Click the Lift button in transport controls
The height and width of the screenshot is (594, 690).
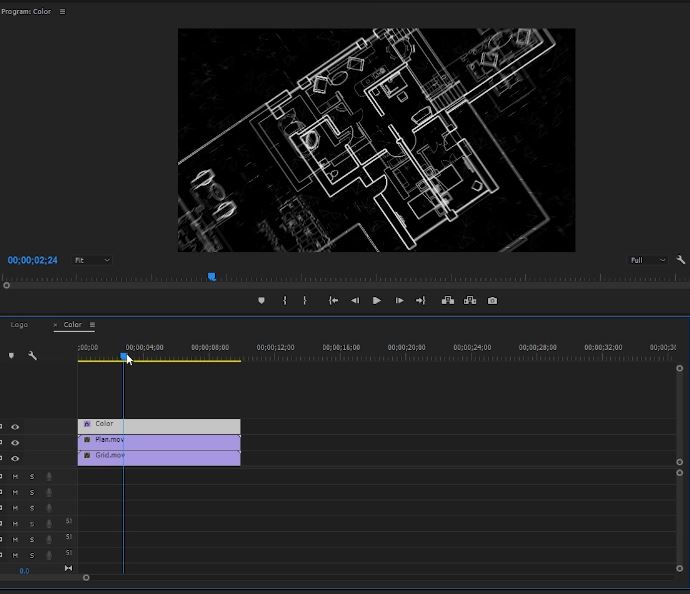(x=447, y=300)
